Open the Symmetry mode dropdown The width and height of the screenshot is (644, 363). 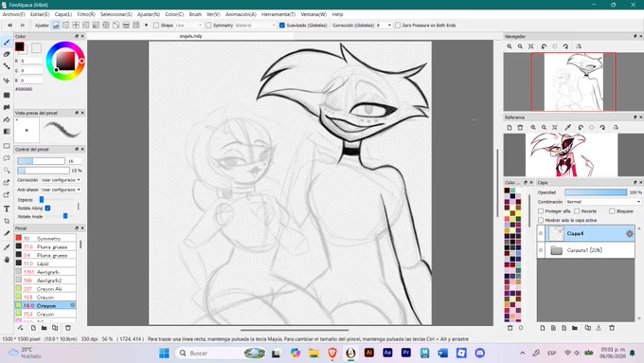256,26
